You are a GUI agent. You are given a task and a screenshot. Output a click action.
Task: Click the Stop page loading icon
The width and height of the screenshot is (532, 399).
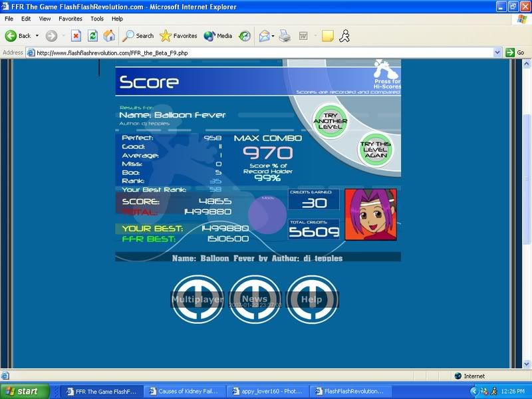click(76, 36)
